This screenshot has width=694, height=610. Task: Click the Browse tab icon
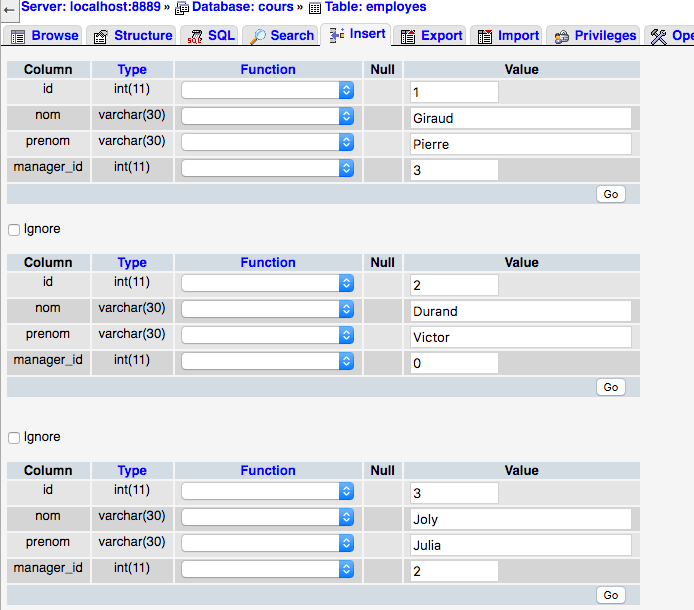pos(18,36)
